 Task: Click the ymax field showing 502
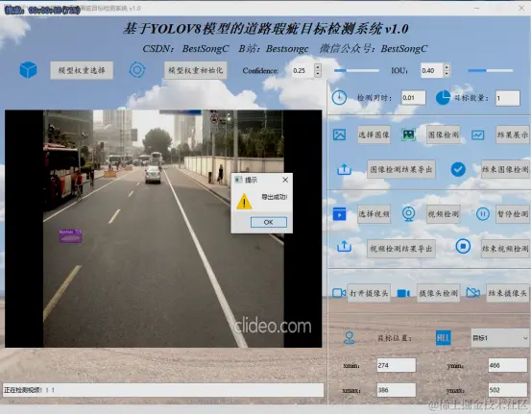point(508,390)
